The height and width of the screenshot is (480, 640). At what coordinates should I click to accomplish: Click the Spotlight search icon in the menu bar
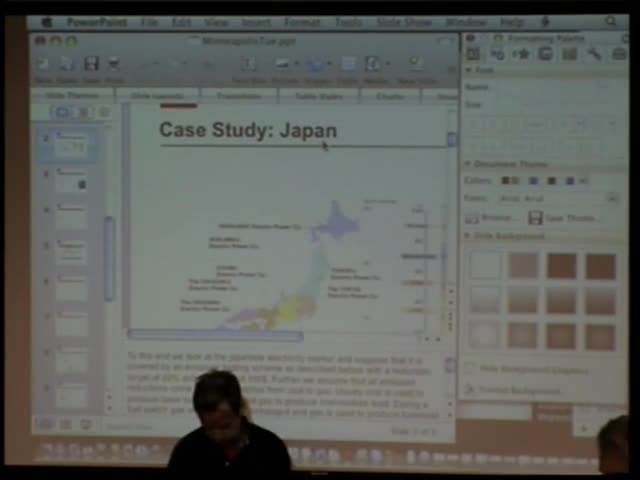coord(611,22)
